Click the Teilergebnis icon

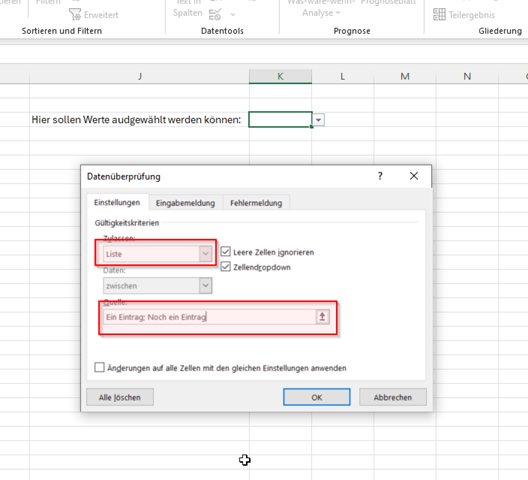(x=439, y=14)
